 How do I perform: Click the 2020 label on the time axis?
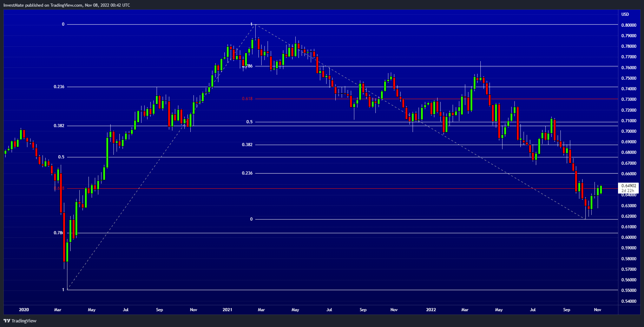click(x=24, y=310)
